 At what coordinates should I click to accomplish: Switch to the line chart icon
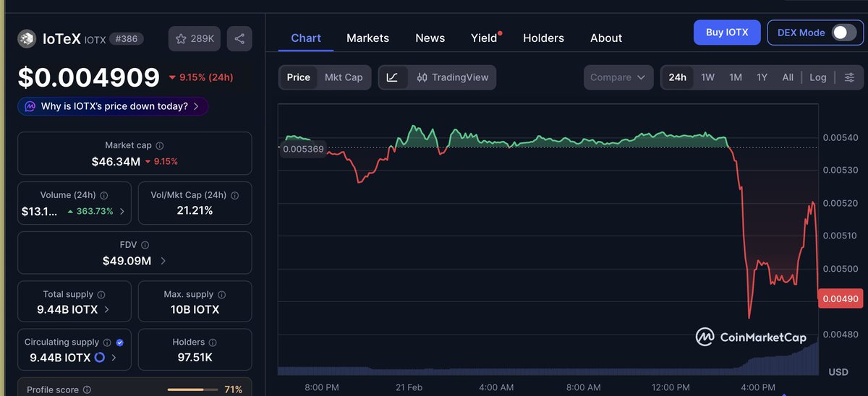[392, 77]
